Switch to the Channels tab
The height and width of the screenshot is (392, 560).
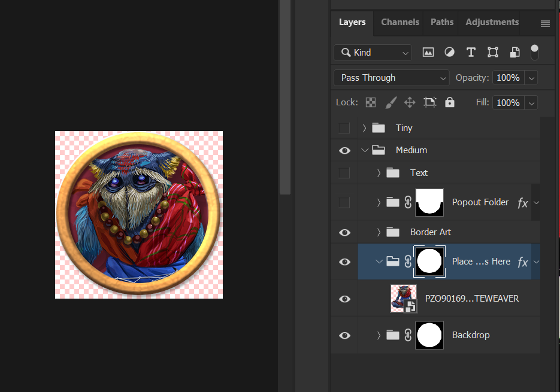(x=400, y=22)
